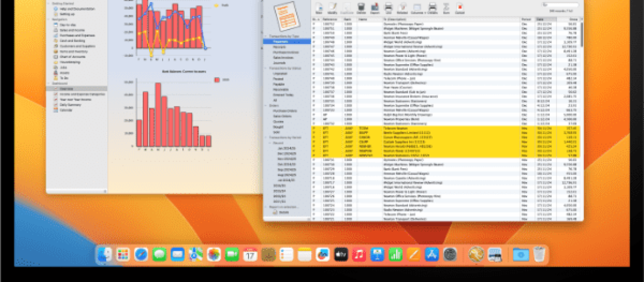Select Purchase Orders under Orders

click(x=286, y=111)
